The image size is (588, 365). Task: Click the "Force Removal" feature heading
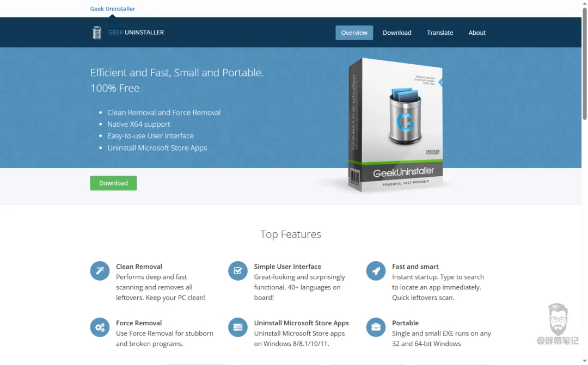tap(139, 323)
